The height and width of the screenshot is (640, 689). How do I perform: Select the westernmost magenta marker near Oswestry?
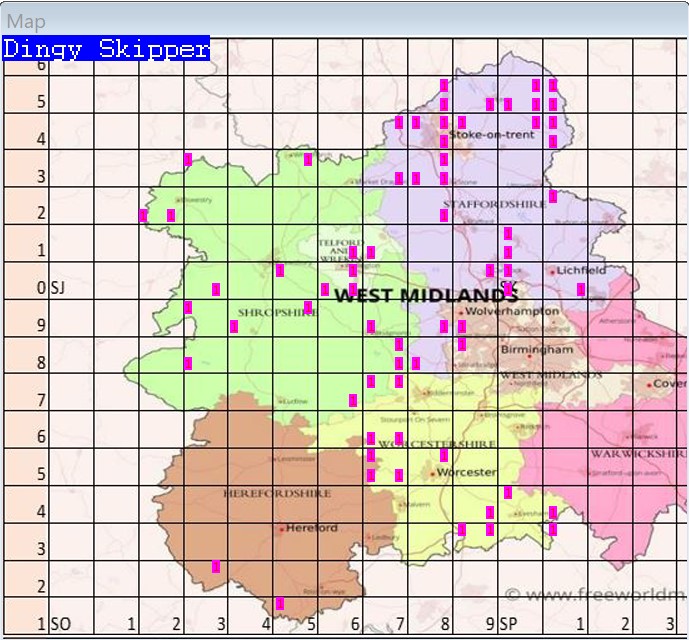143,215
